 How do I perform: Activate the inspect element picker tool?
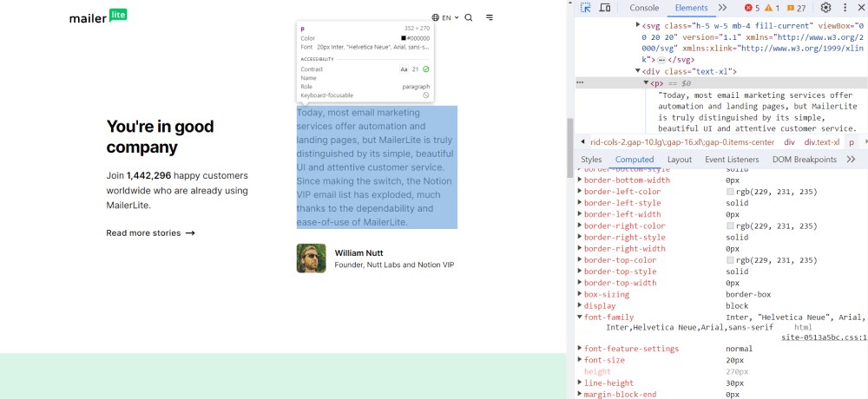(x=586, y=8)
